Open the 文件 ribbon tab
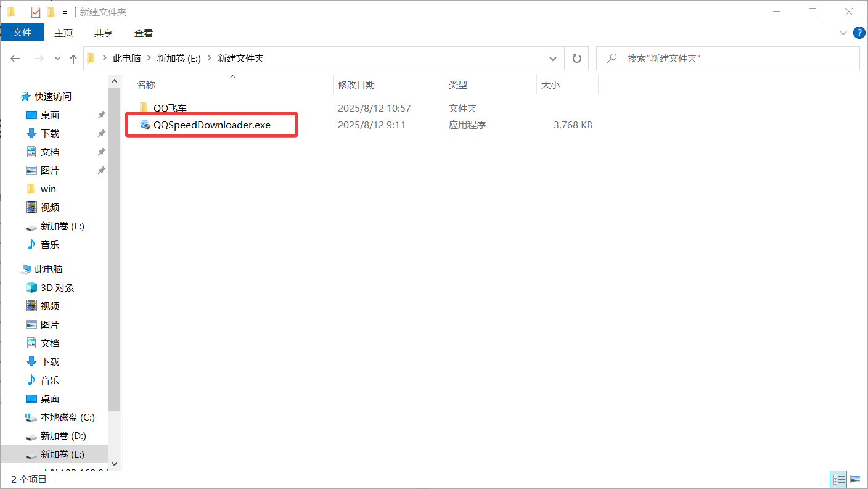 tap(22, 33)
